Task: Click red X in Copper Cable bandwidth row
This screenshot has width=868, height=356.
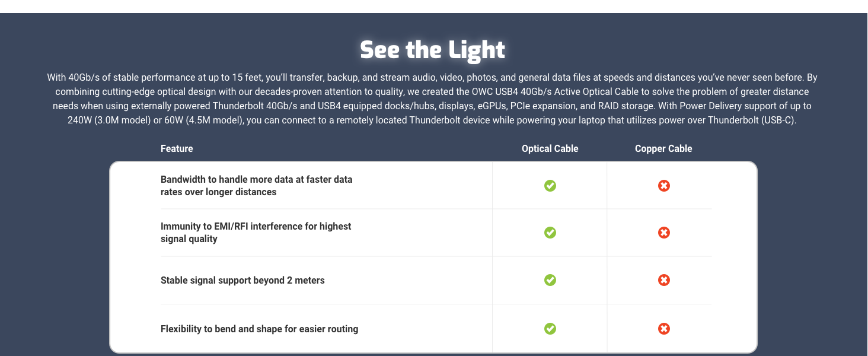Action: (x=664, y=186)
